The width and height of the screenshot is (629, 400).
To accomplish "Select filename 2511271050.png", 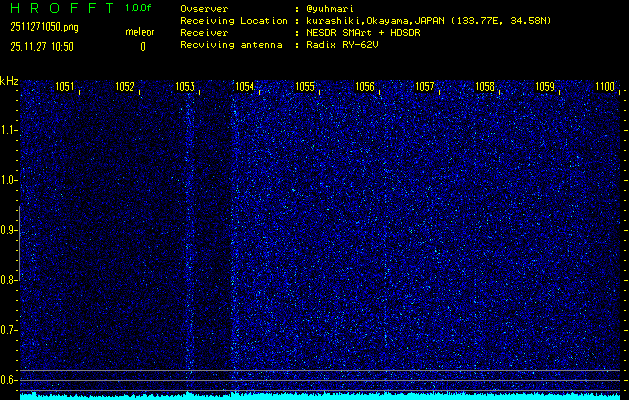I will (45, 27).
